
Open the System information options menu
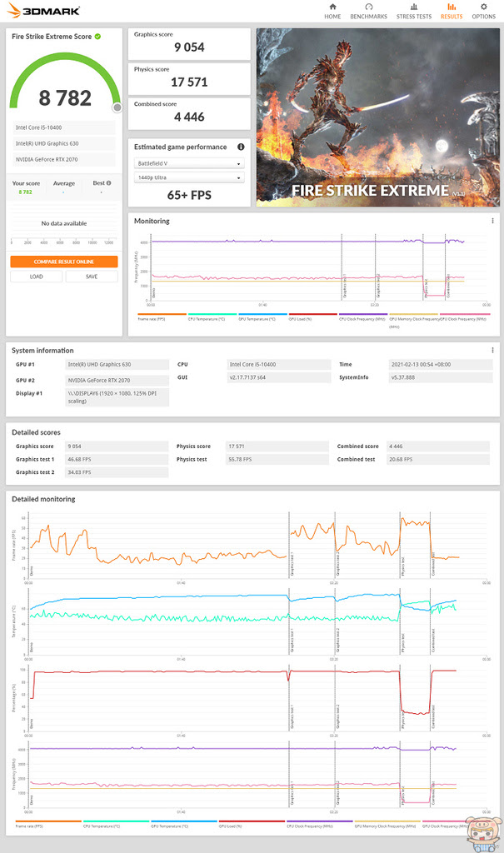[x=492, y=350]
